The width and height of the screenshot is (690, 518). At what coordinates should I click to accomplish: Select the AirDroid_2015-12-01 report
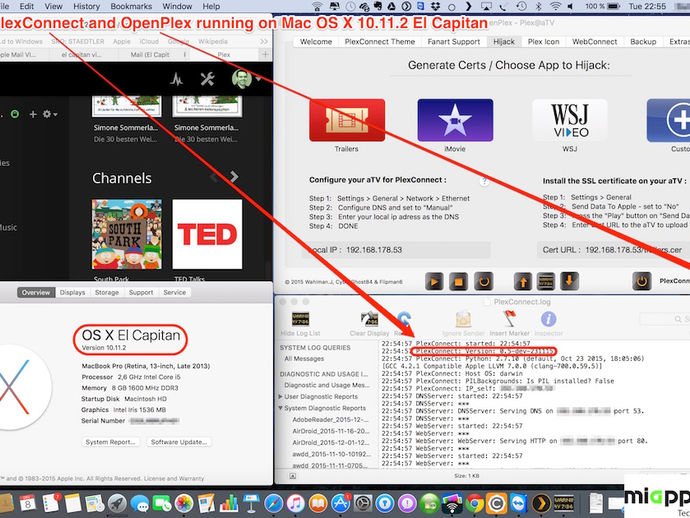pyautogui.click(x=330, y=443)
